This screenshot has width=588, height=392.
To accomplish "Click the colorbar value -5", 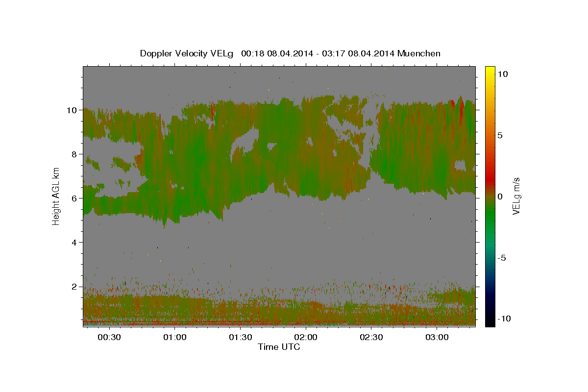I will 502,257.
